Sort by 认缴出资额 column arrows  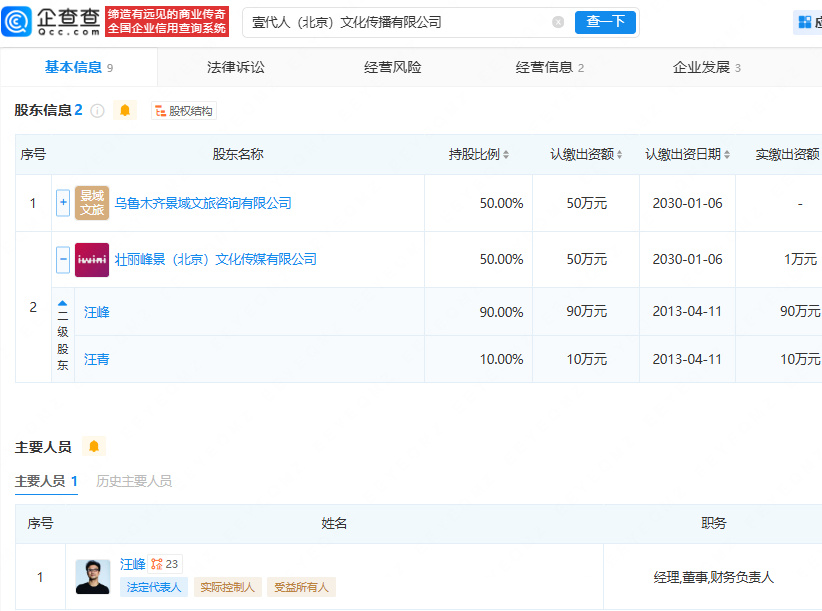(x=620, y=155)
